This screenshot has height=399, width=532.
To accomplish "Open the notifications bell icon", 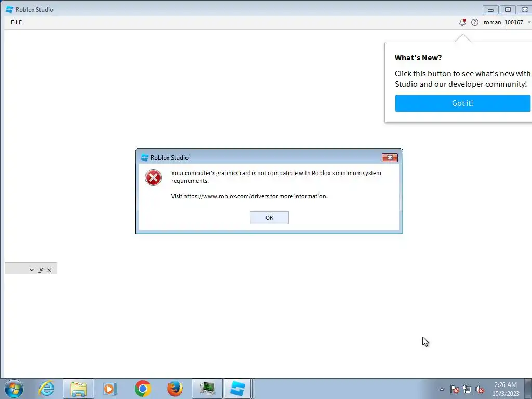I will click(x=462, y=22).
